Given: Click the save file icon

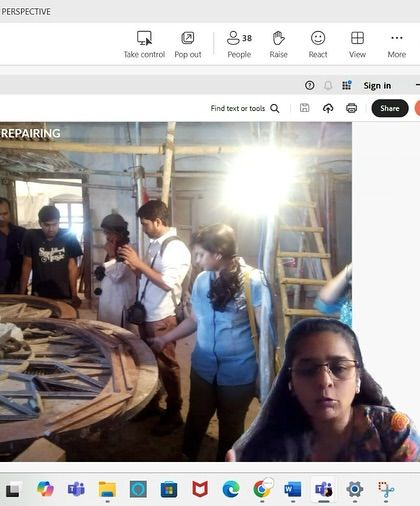Looking at the screenshot, I should [x=304, y=108].
